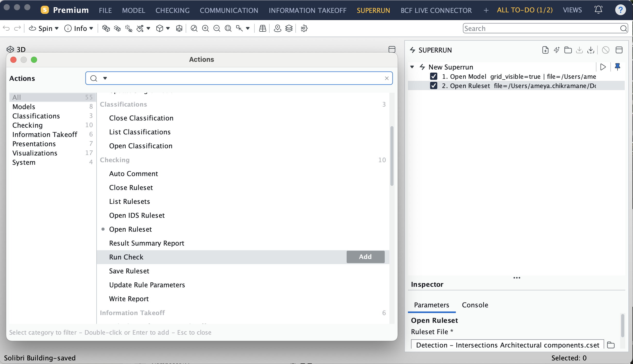Uncheck step 1 Open Model checkbox
633x364 pixels.
coord(434,76)
